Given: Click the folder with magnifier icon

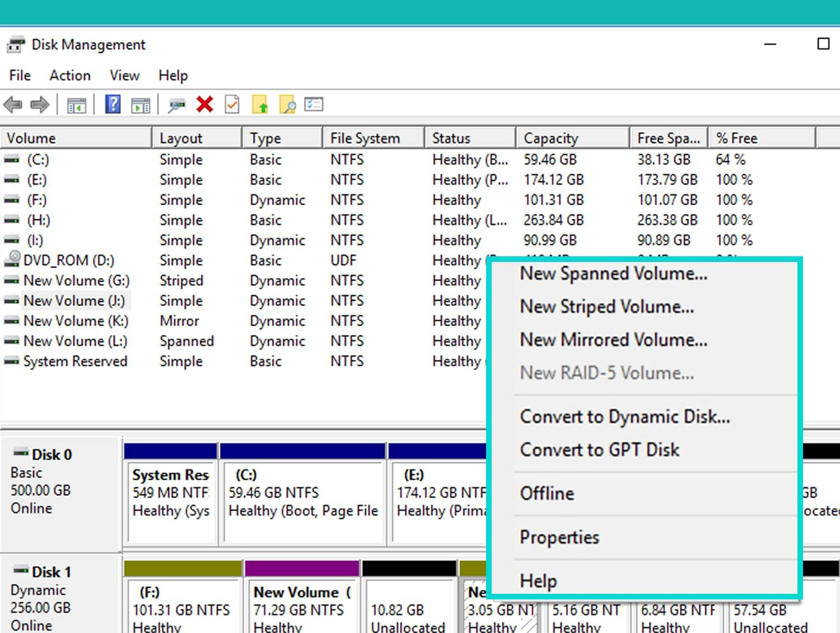Looking at the screenshot, I should click(287, 105).
